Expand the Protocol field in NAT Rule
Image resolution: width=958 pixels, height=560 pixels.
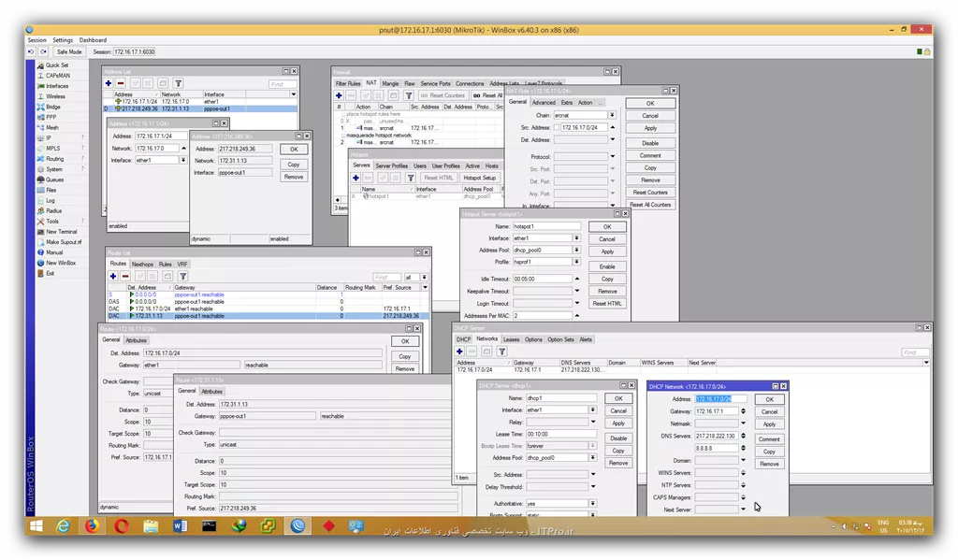[x=612, y=156]
